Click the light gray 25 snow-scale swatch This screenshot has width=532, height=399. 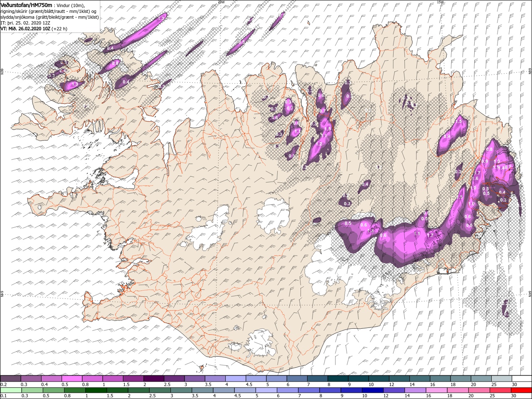[502, 379]
